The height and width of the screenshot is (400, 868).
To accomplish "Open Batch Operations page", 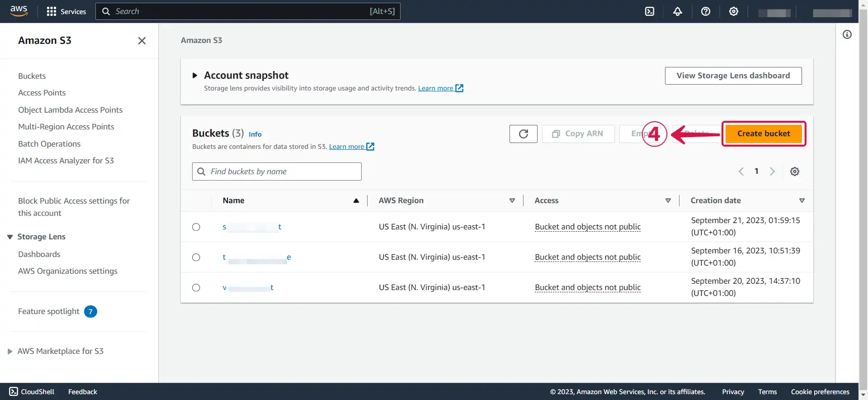I will [49, 144].
